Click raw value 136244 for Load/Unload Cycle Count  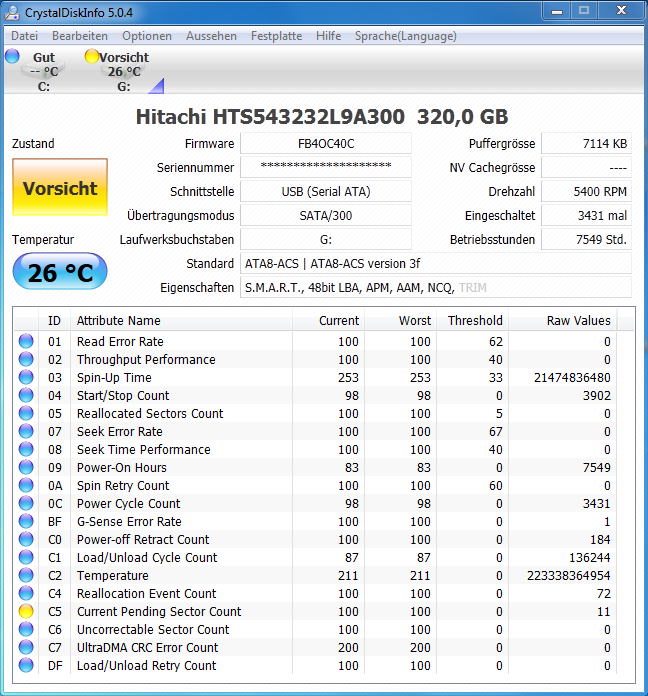[x=589, y=558]
